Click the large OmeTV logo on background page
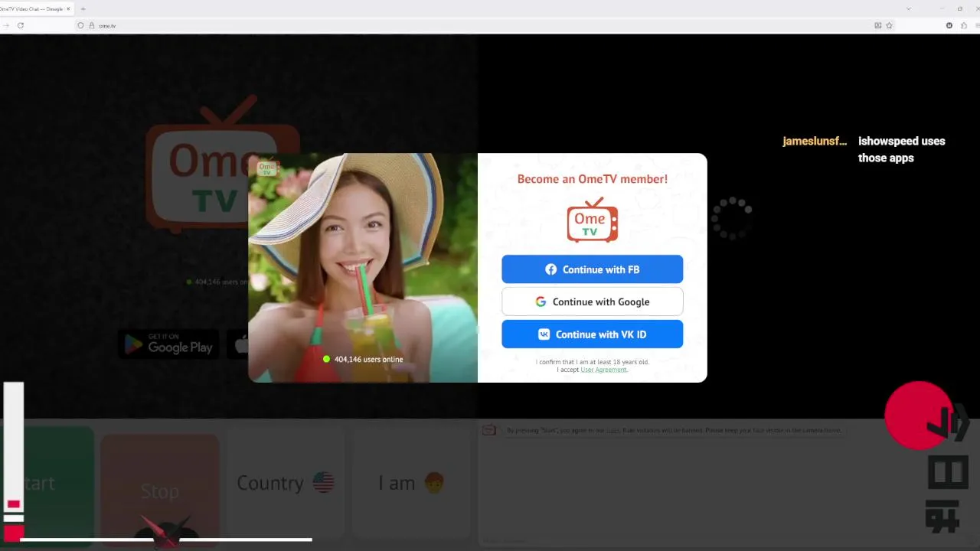Image resolution: width=980 pixels, height=551 pixels. 222,165
